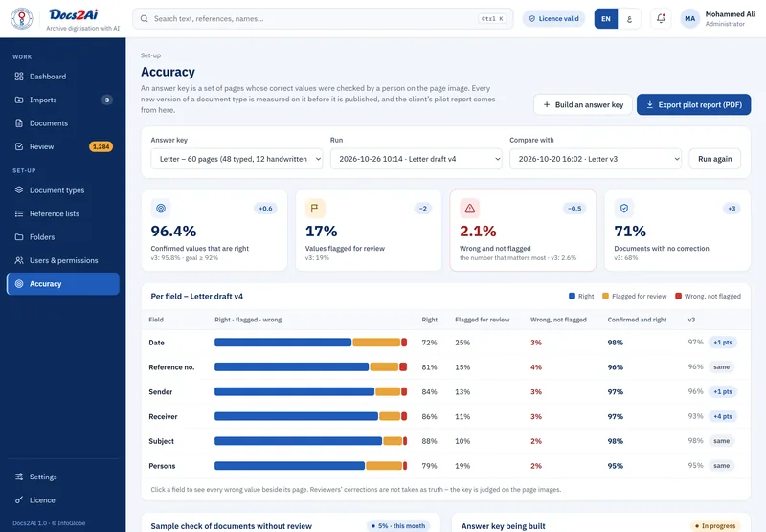Open Document types page
Image resolution: width=766 pixels, height=532 pixels.
(x=62, y=189)
